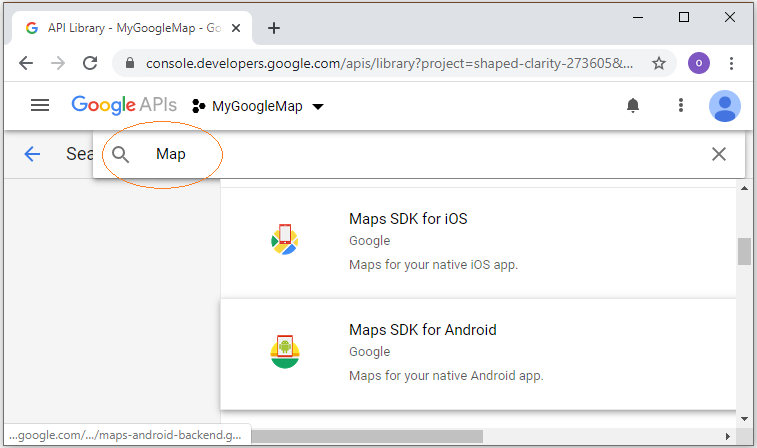
Task: Open the Google APIs hamburger menu
Action: pyautogui.click(x=40, y=105)
